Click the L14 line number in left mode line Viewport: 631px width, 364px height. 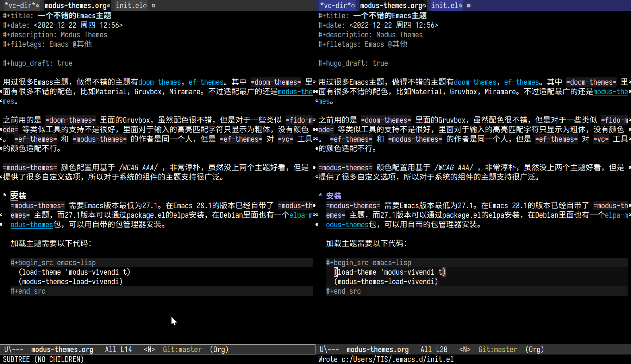[x=126, y=350]
